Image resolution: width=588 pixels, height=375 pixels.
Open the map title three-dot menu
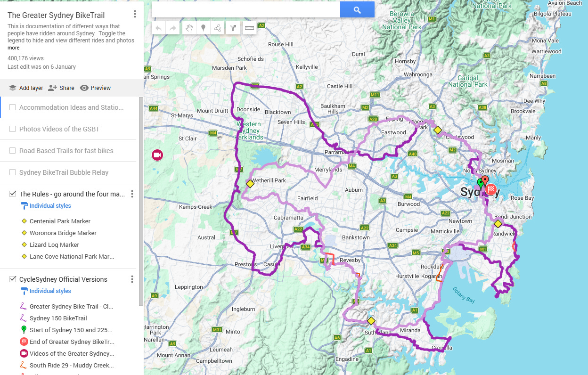coord(135,14)
